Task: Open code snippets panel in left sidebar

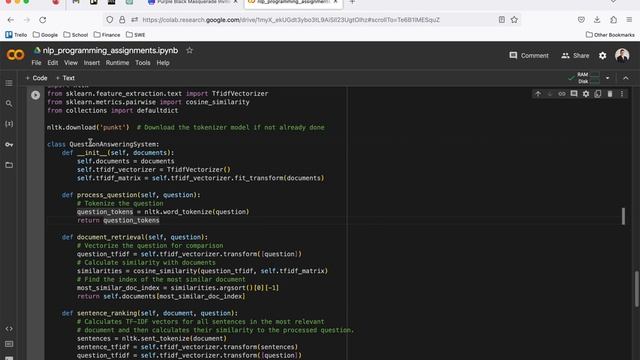Action: (x=9, y=329)
